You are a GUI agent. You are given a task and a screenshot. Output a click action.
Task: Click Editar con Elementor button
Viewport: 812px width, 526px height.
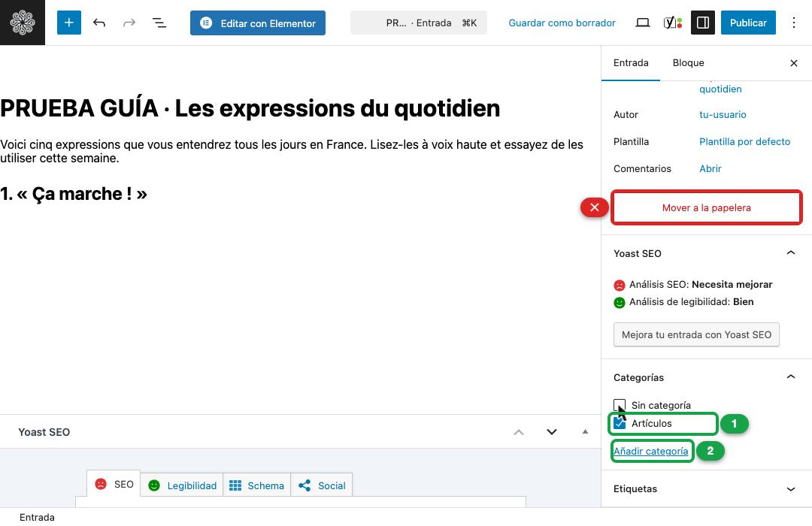258,23
